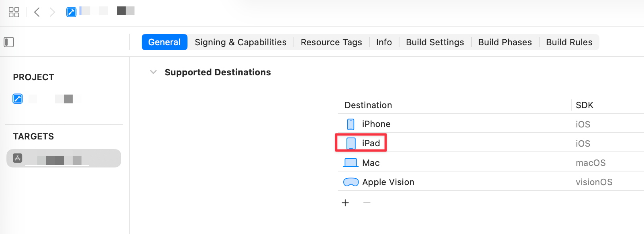
Task: Remove selected destination with minus button
Action: coord(366,202)
